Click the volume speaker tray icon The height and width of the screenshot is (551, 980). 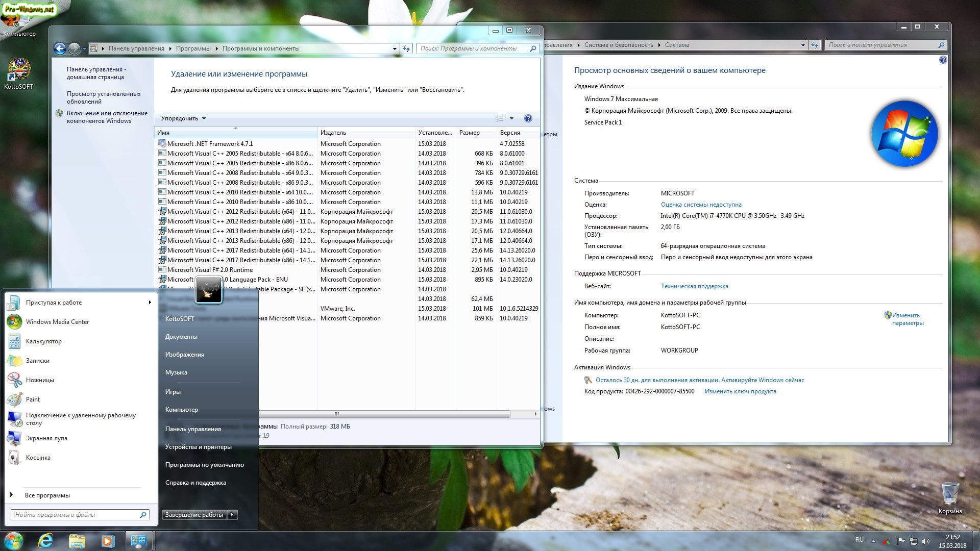[x=926, y=541]
